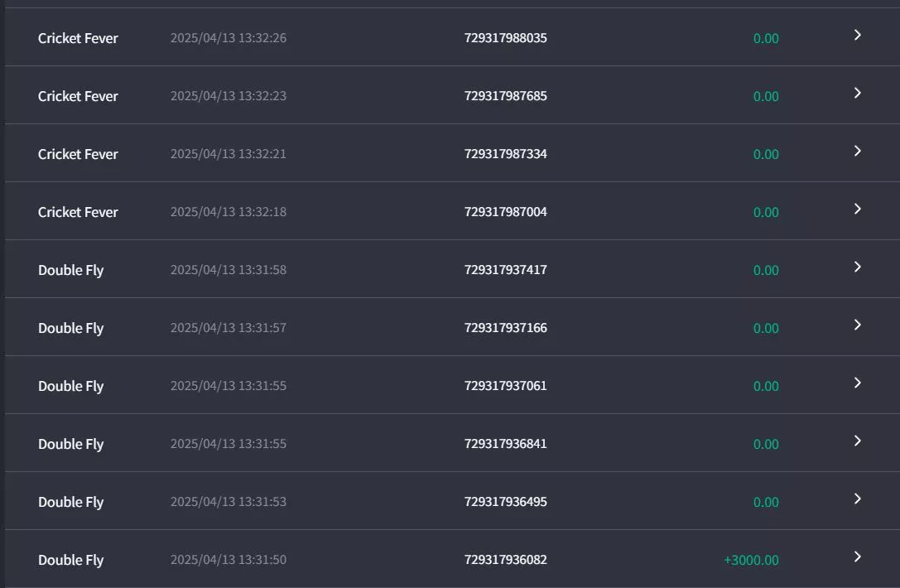Select Cricket Fever entry at 13:32:26
Image resolution: width=900 pixels, height=588 pixels.
[x=452, y=37]
